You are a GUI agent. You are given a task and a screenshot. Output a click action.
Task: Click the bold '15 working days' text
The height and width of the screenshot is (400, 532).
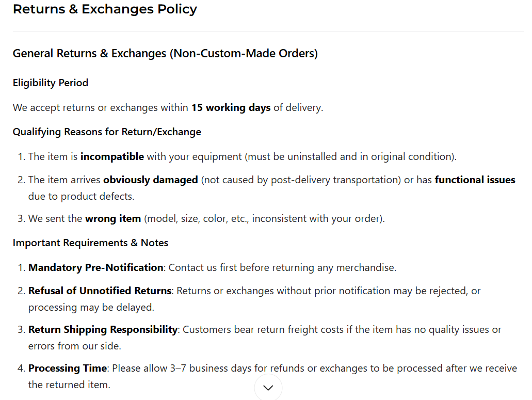pyautogui.click(x=231, y=108)
